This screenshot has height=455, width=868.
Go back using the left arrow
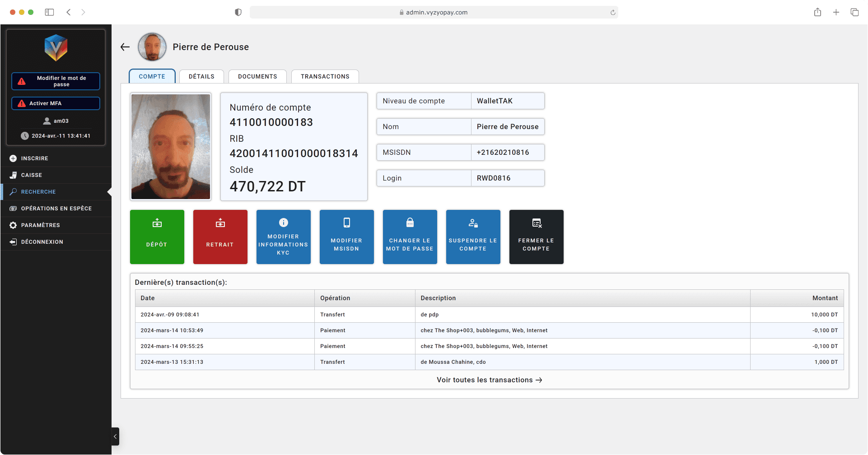125,47
